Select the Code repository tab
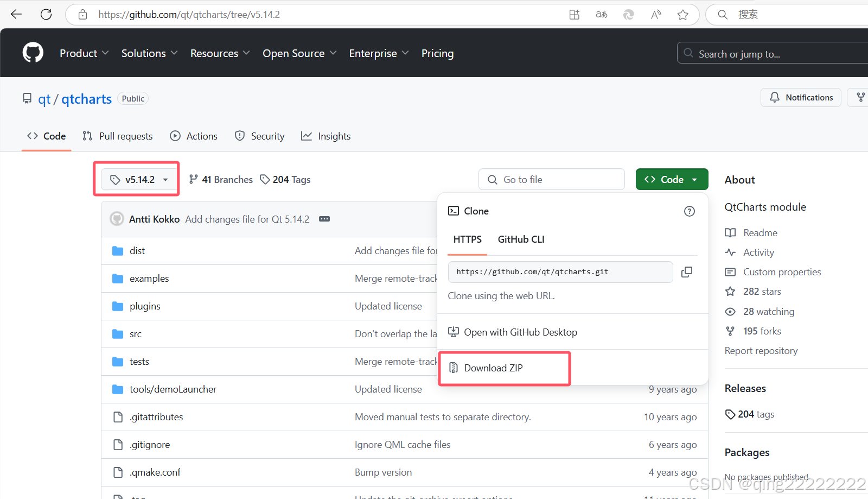The height and width of the screenshot is (499, 868). point(46,136)
